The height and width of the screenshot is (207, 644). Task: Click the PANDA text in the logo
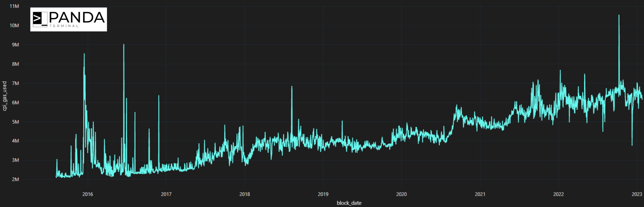pyautogui.click(x=77, y=17)
